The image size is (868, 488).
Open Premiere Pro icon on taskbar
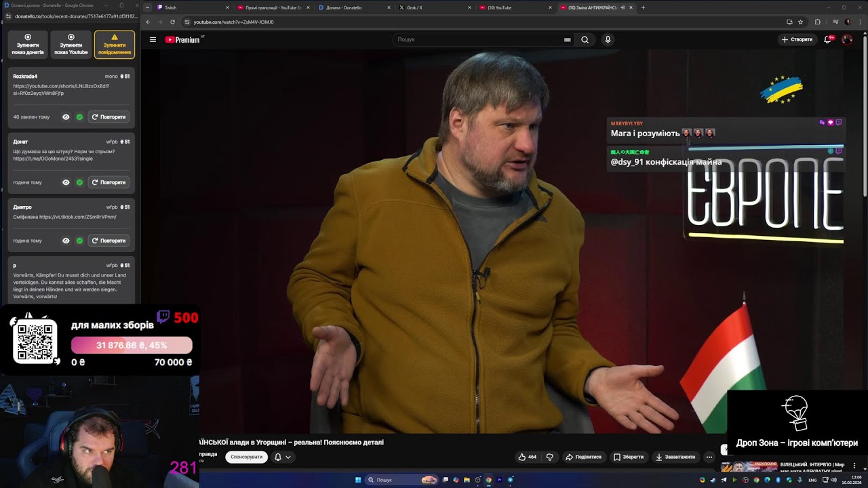pos(499,480)
